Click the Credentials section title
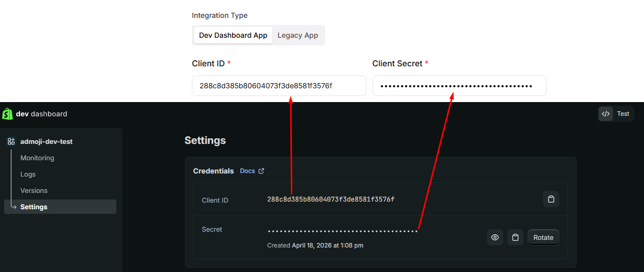 tap(213, 171)
